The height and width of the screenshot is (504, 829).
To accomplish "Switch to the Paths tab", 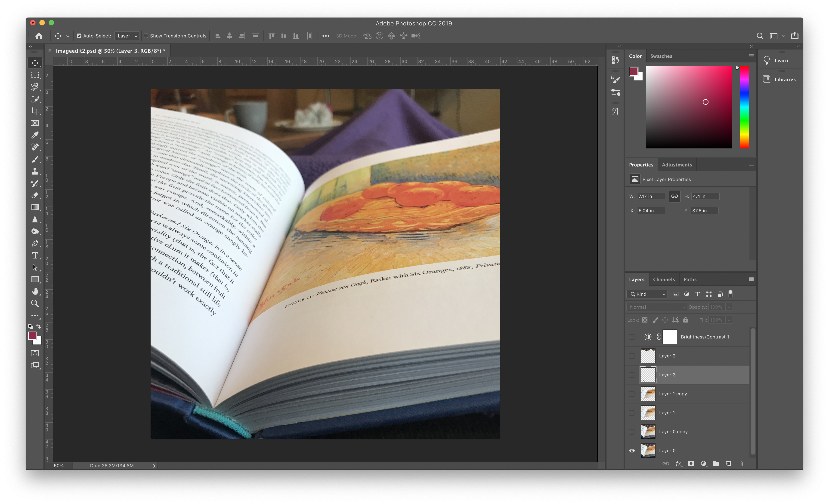I will [x=690, y=280].
